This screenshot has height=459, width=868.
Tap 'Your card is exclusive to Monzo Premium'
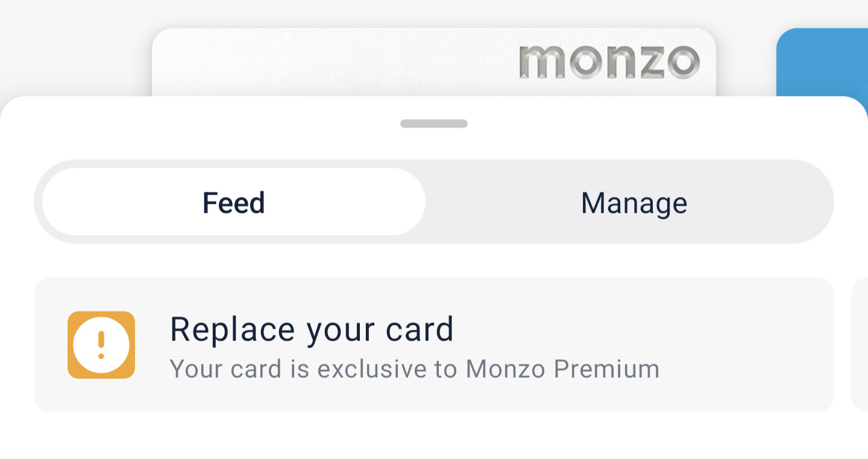click(414, 369)
